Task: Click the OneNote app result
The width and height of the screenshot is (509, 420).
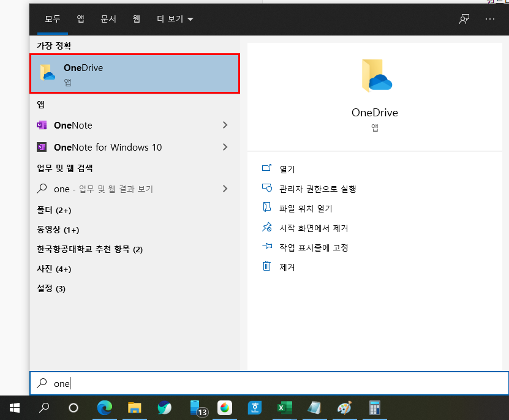Action: [x=135, y=125]
